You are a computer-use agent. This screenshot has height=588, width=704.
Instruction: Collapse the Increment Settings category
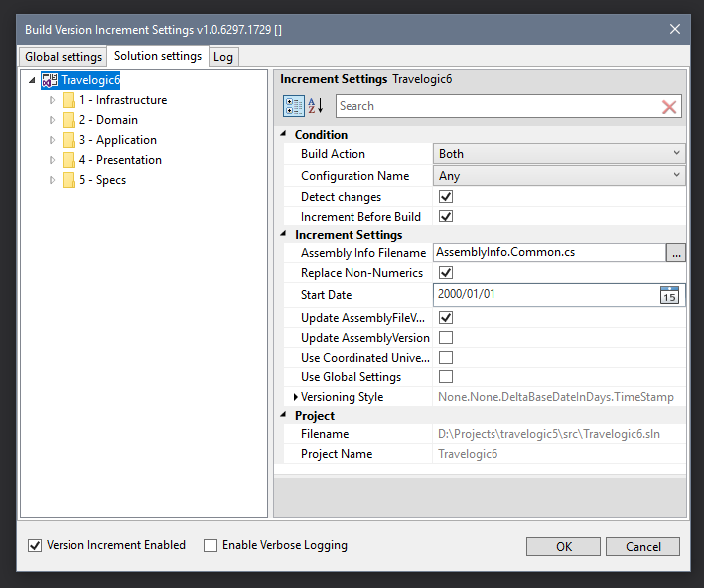(x=283, y=234)
